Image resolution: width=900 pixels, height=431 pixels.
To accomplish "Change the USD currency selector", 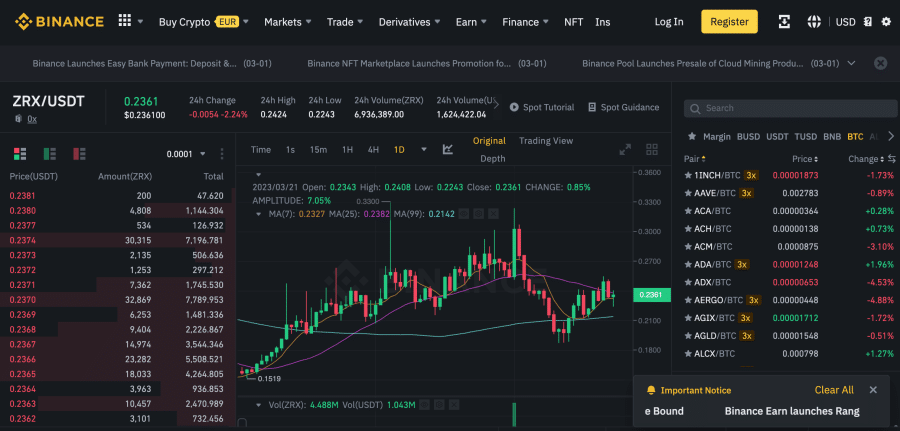I will (845, 22).
